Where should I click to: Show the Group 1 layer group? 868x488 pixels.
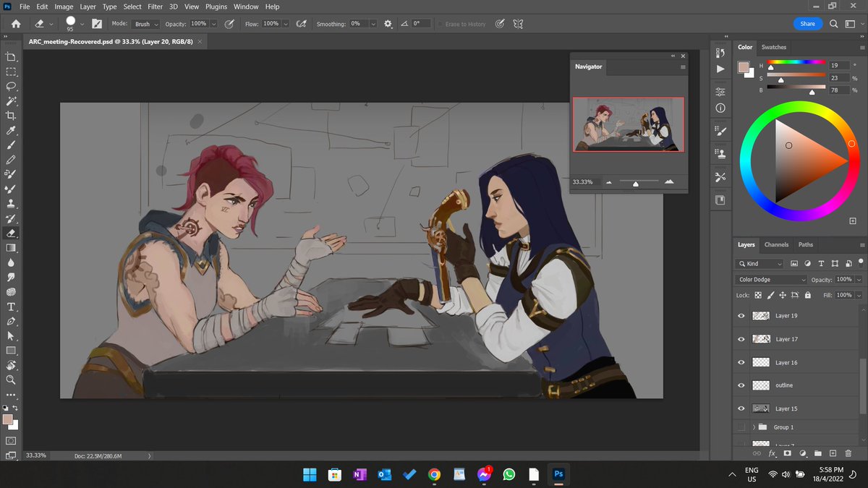tap(741, 427)
